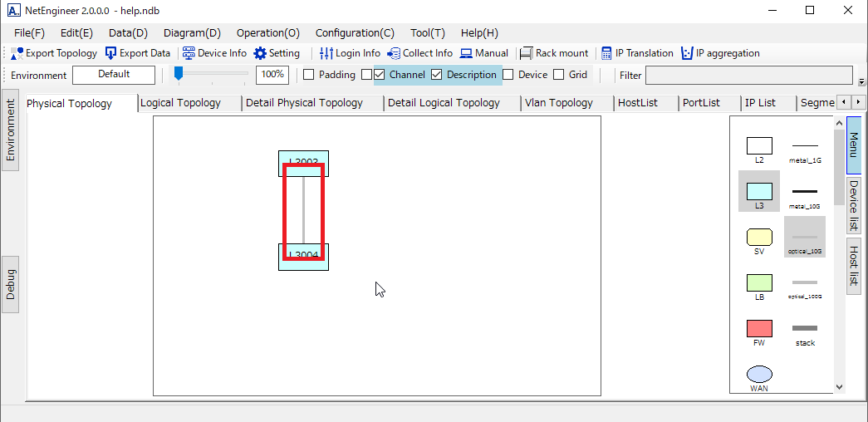Enable the Padding checkbox
The height and width of the screenshot is (422, 868).
309,75
